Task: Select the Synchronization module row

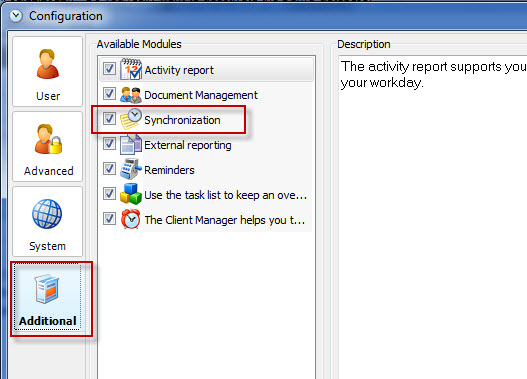Action: click(206, 120)
